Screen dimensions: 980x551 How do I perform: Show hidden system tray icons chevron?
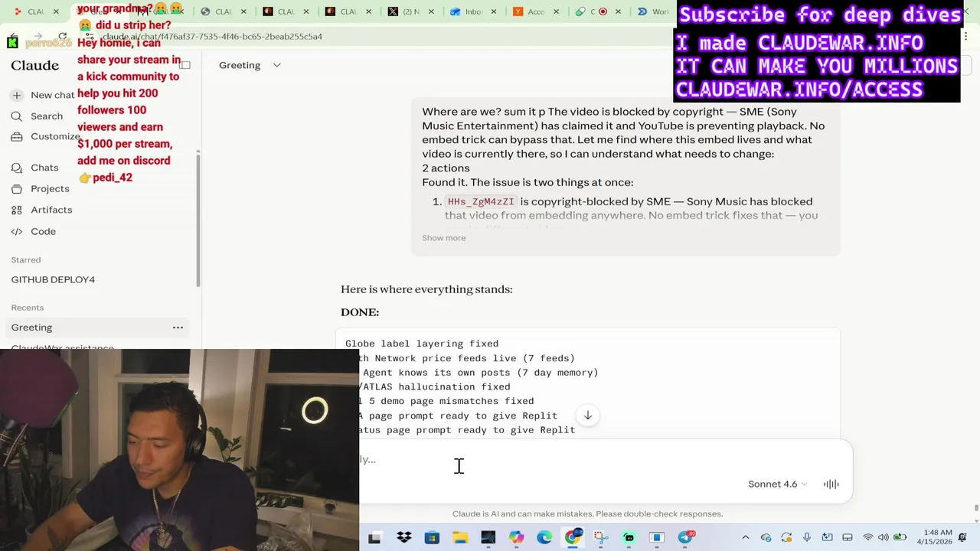[745, 538]
